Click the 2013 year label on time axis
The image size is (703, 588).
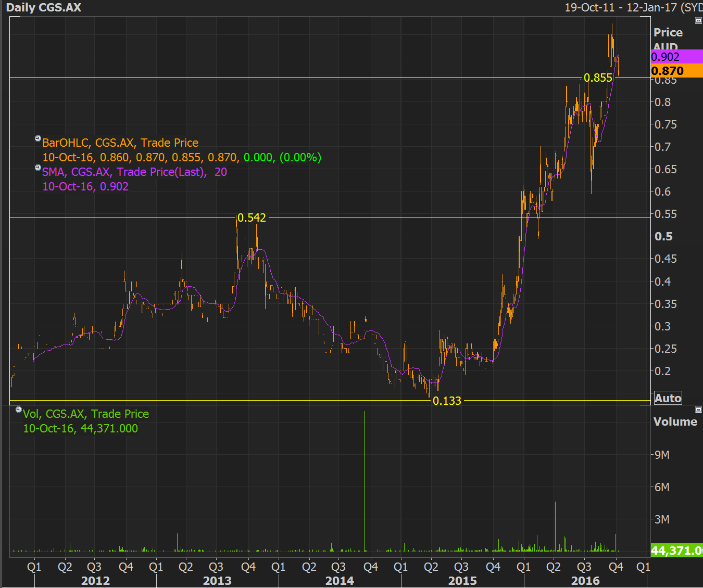click(217, 581)
